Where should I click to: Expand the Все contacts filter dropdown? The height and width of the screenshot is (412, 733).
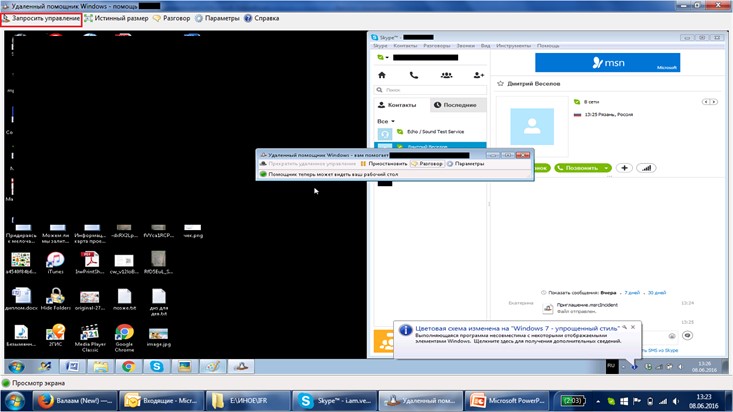[x=386, y=121]
